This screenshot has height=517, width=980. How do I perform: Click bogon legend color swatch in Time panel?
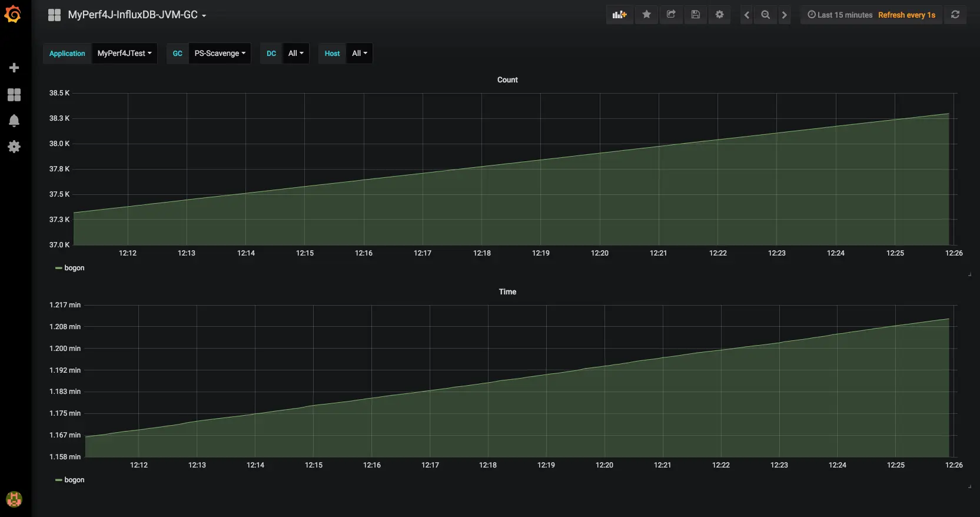[x=58, y=480]
